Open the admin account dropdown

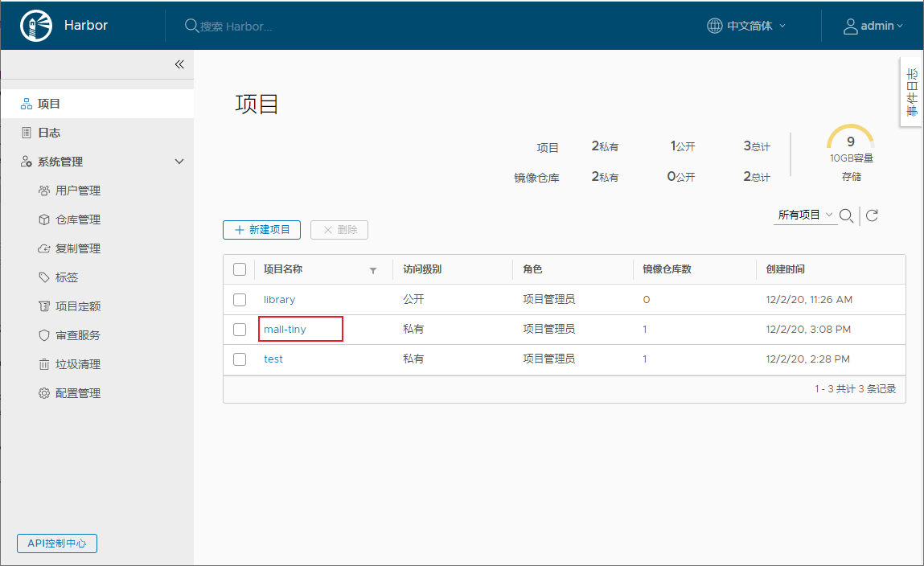[x=873, y=26]
